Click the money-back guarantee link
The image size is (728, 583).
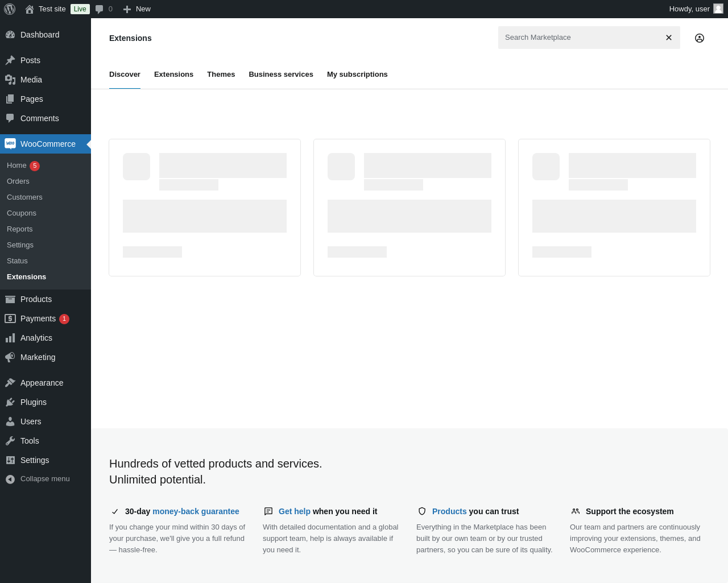(x=196, y=511)
